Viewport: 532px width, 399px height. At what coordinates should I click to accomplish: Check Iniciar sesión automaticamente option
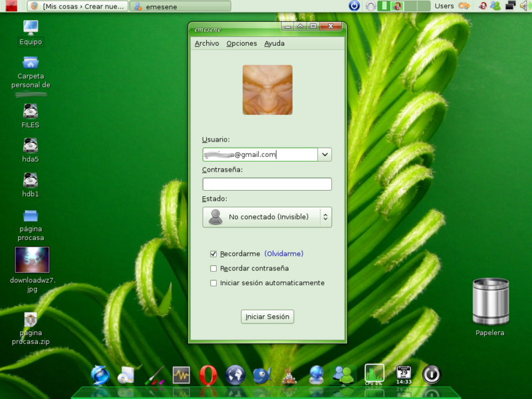(213, 283)
